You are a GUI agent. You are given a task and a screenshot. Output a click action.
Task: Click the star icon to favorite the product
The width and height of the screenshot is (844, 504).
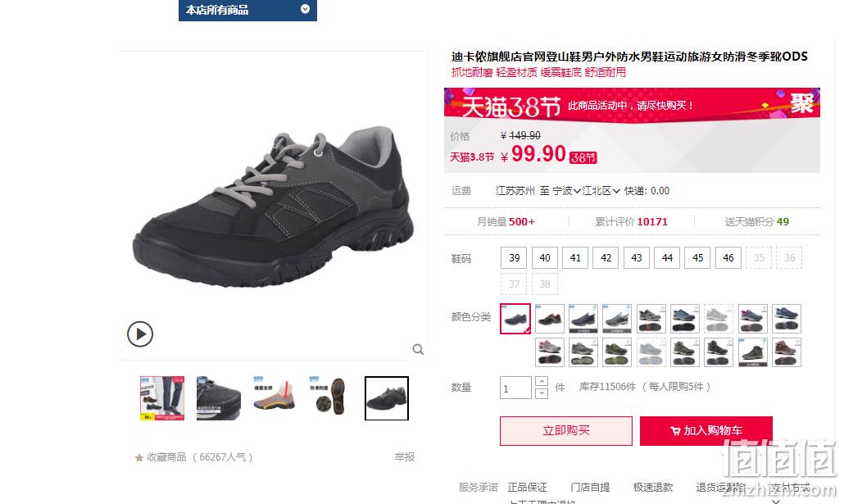click(x=138, y=457)
